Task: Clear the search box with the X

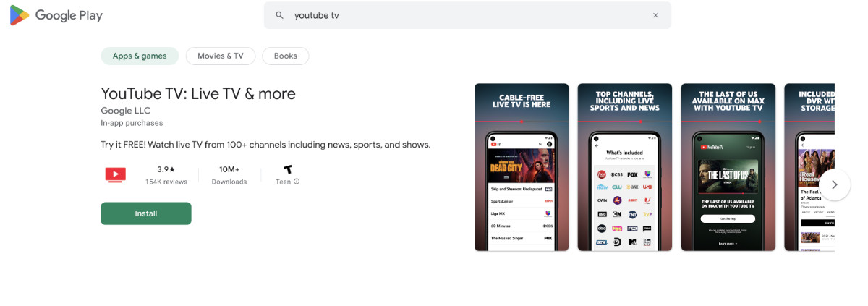Action: (x=655, y=15)
